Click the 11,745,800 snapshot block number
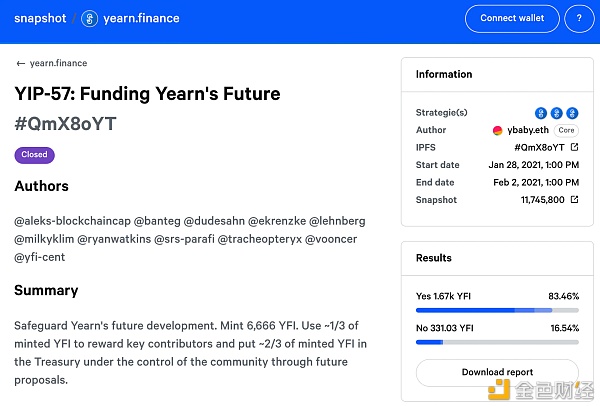The width and height of the screenshot is (600, 406). point(543,200)
